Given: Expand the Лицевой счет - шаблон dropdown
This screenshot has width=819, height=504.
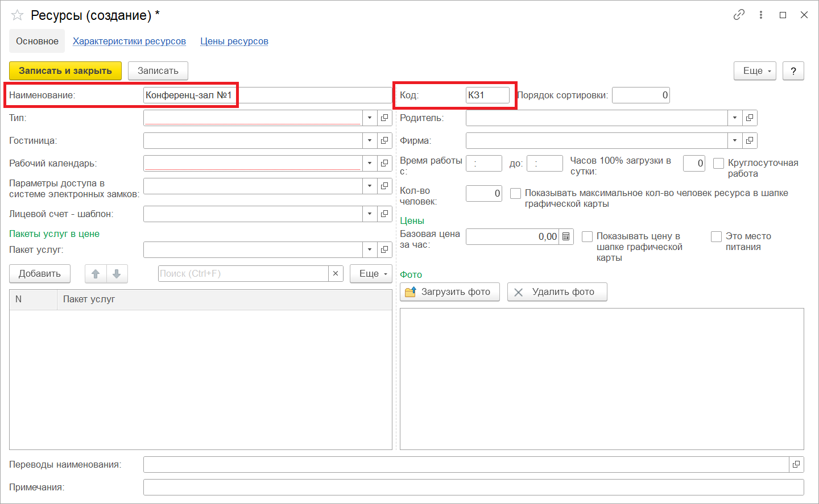Looking at the screenshot, I should click(x=370, y=214).
